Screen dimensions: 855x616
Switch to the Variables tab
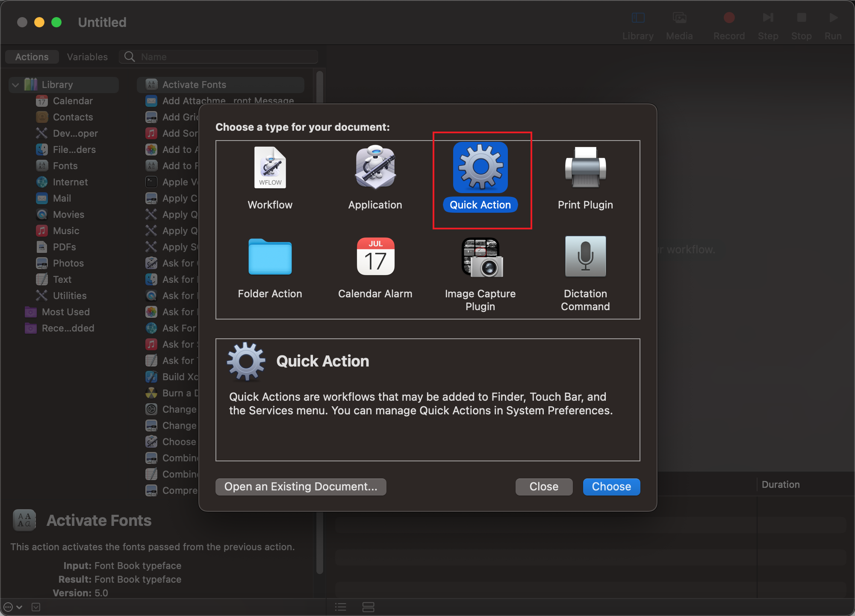[87, 57]
